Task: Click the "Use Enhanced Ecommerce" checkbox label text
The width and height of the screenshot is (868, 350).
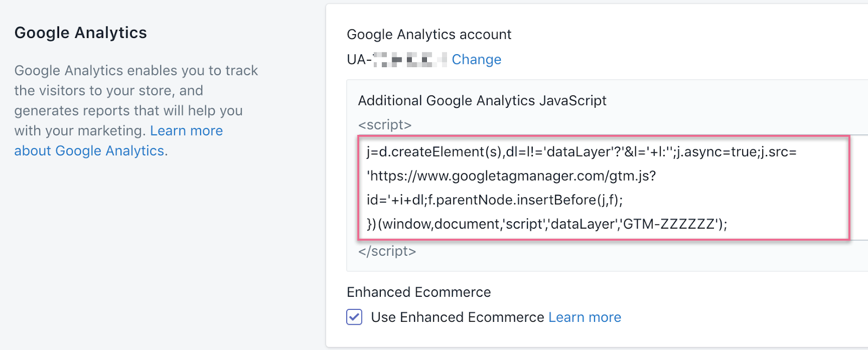Action: 457,317
